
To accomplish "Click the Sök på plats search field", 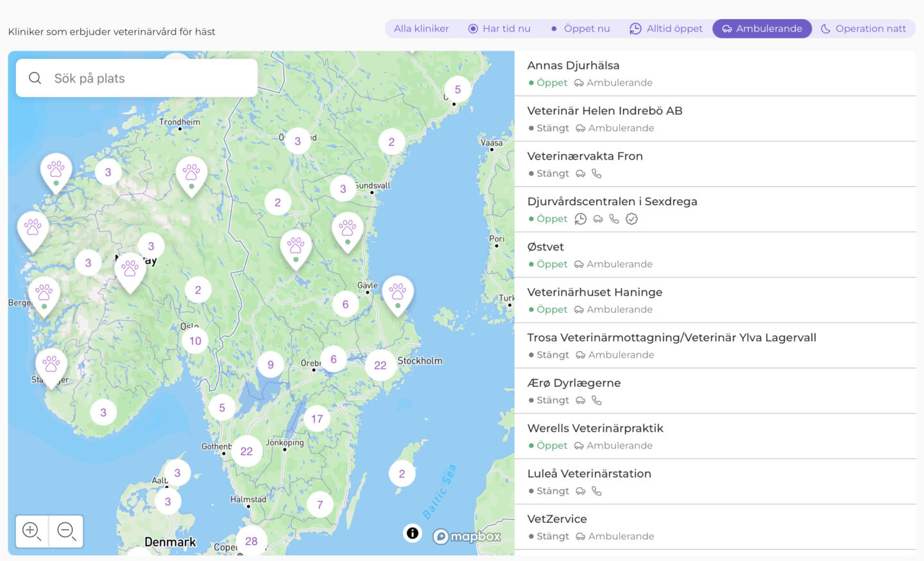I will (137, 78).
